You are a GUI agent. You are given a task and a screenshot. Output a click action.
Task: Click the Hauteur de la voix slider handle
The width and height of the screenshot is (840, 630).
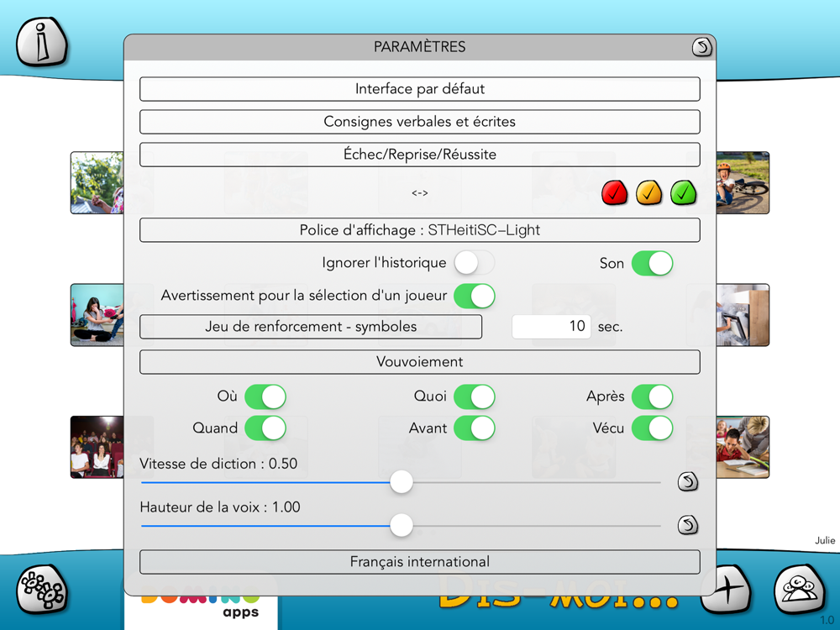pos(402,525)
